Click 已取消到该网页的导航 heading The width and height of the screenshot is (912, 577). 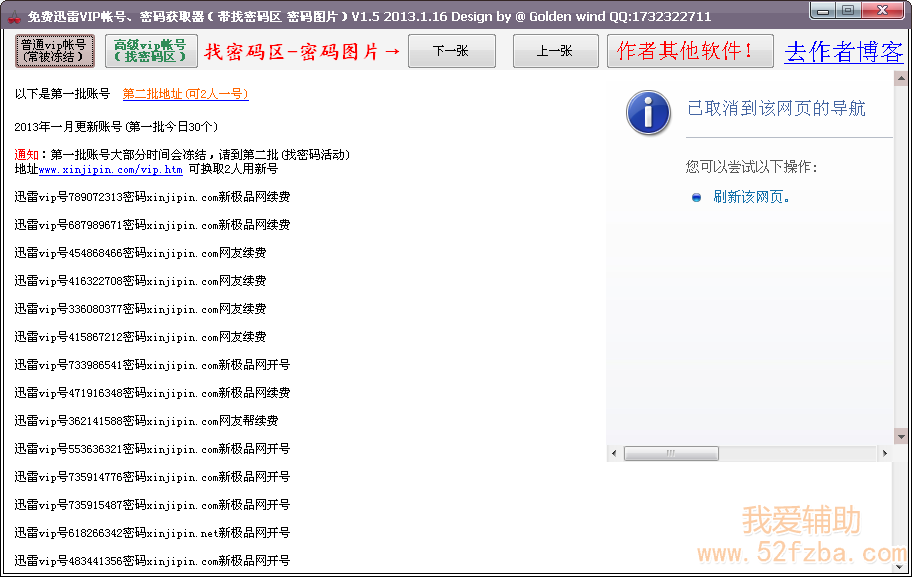pyautogui.click(x=776, y=108)
